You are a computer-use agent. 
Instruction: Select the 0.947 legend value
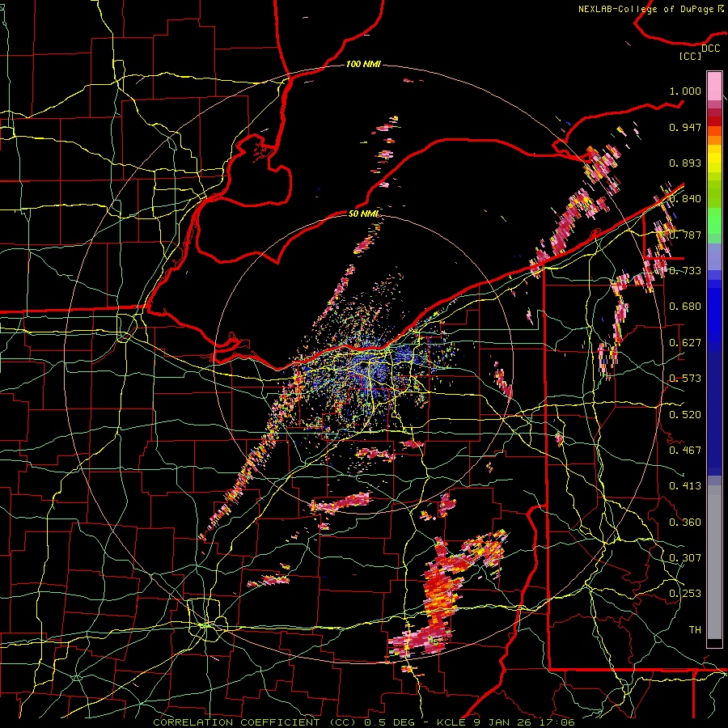(x=685, y=127)
